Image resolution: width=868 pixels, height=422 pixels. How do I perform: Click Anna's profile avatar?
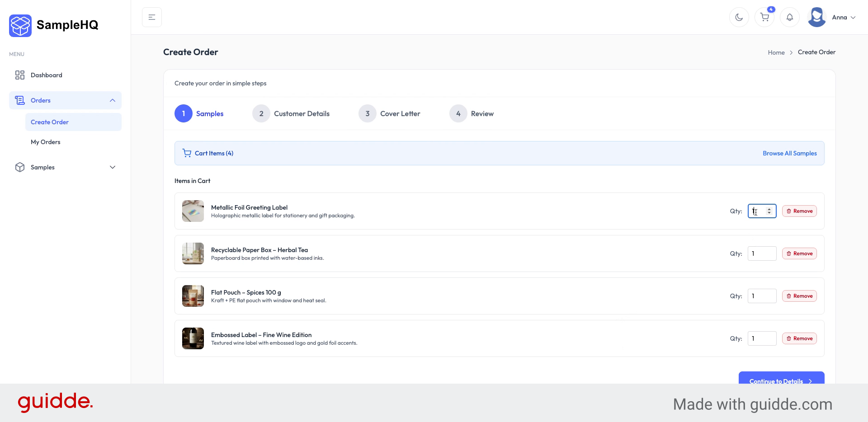tap(816, 17)
